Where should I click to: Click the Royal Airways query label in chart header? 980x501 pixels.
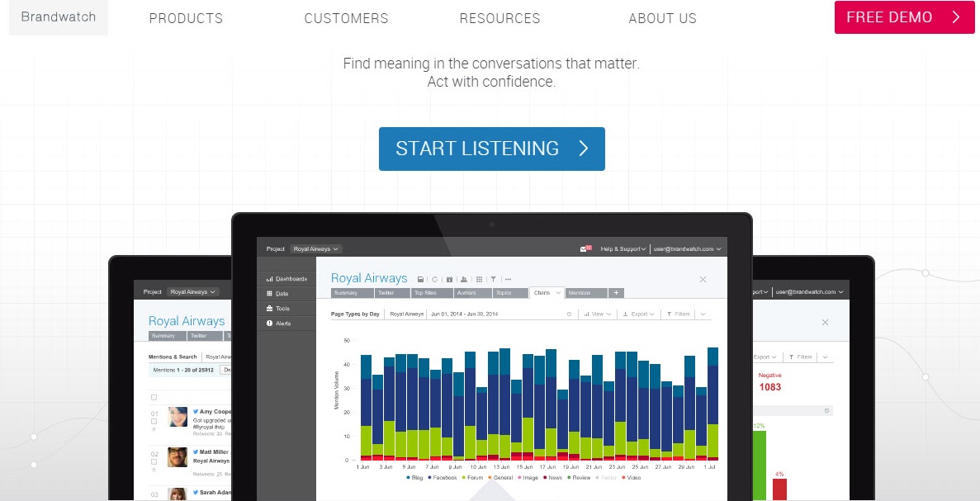click(406, 314)
